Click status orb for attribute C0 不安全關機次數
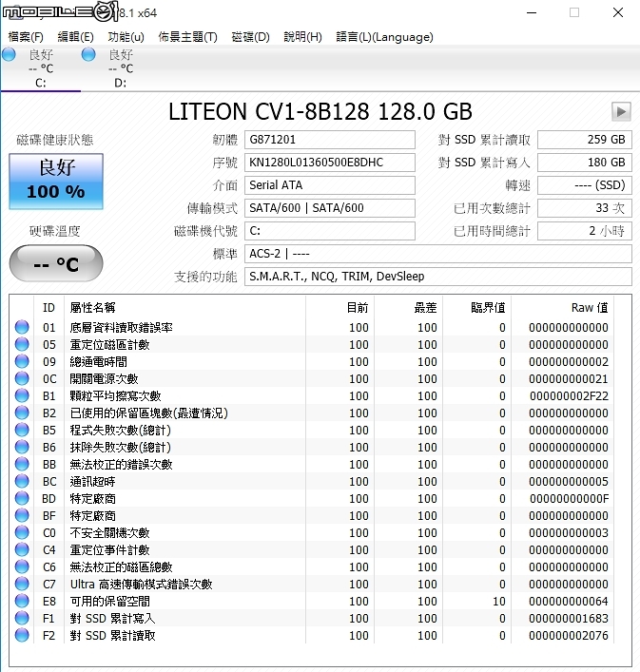The image size is (640, 672). pyautogui.click(x=22, y=532)
